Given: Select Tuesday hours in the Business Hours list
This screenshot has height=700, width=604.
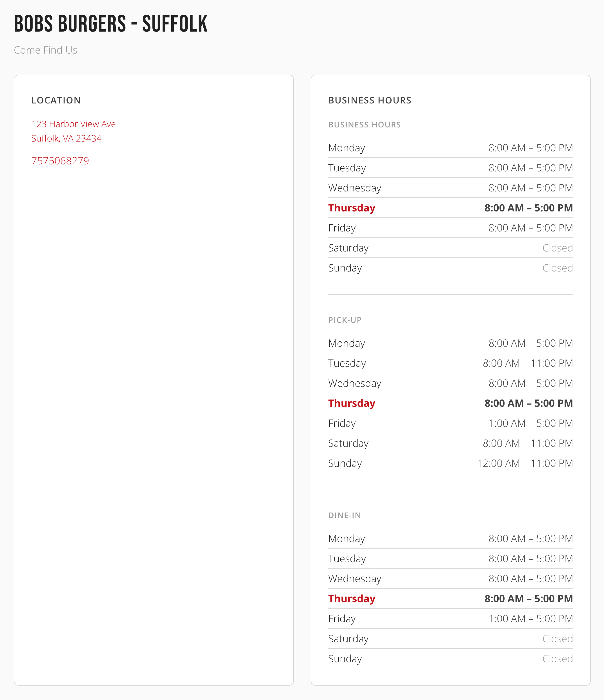Looking at the screenshot, I should pos(531,168).
